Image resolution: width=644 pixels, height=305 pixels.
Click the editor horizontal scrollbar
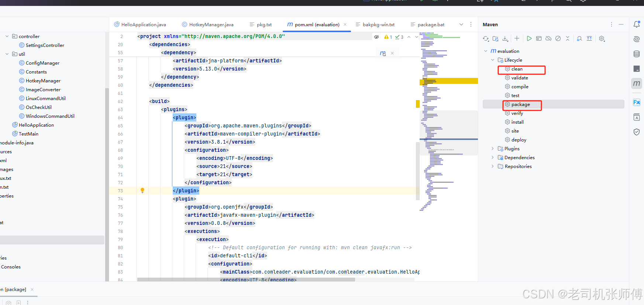tap(246, 280)
